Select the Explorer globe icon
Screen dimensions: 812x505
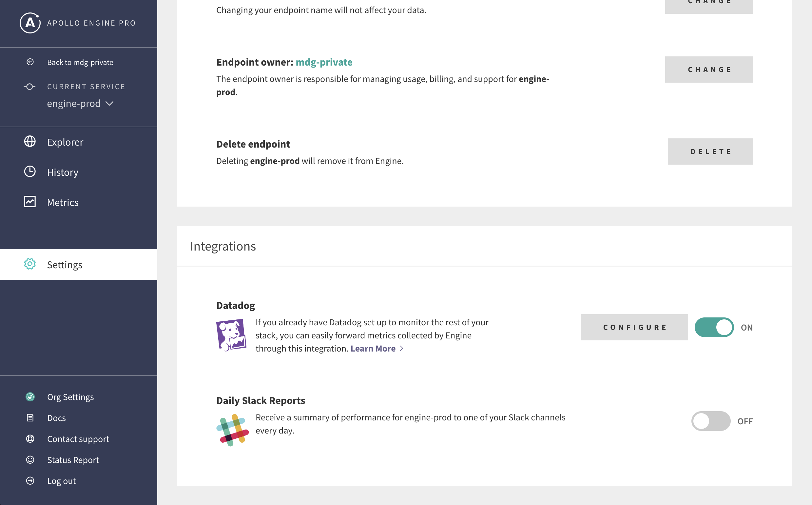tap(30, 142)
